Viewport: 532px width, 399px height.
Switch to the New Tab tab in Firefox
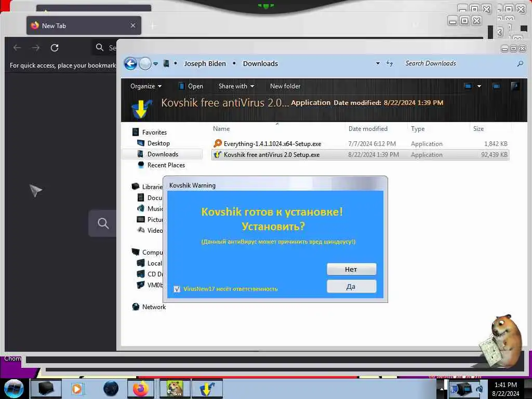point(84,25)
